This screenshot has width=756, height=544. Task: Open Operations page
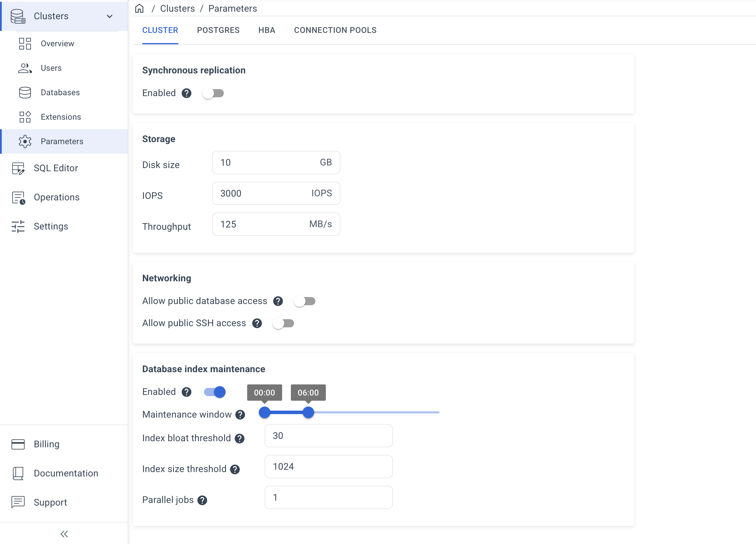[64, 197]
